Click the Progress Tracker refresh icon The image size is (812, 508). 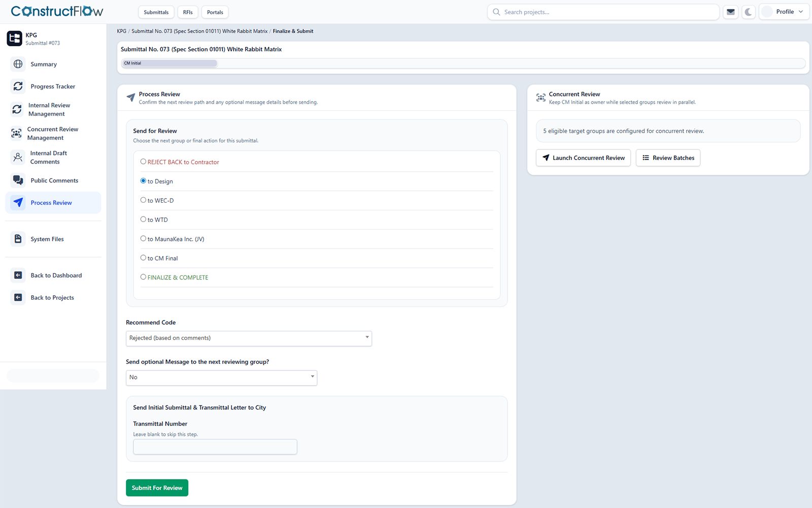coord(18,86)
